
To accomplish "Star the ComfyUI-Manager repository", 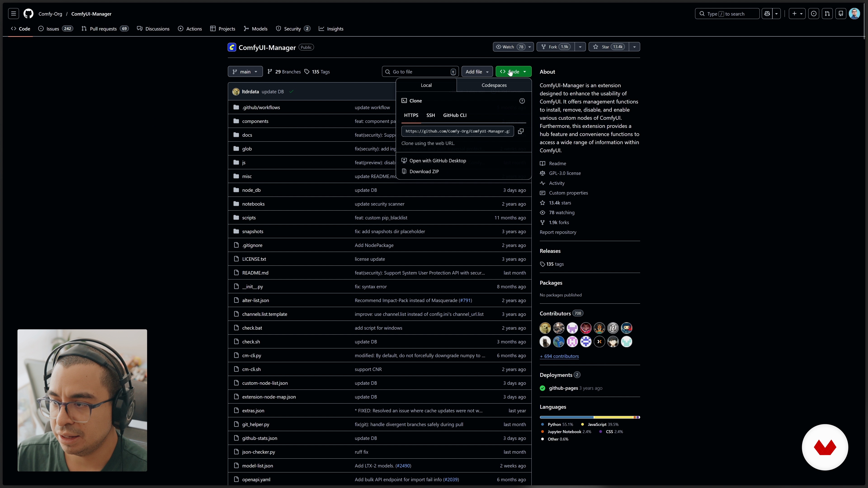I will [609, 47].
